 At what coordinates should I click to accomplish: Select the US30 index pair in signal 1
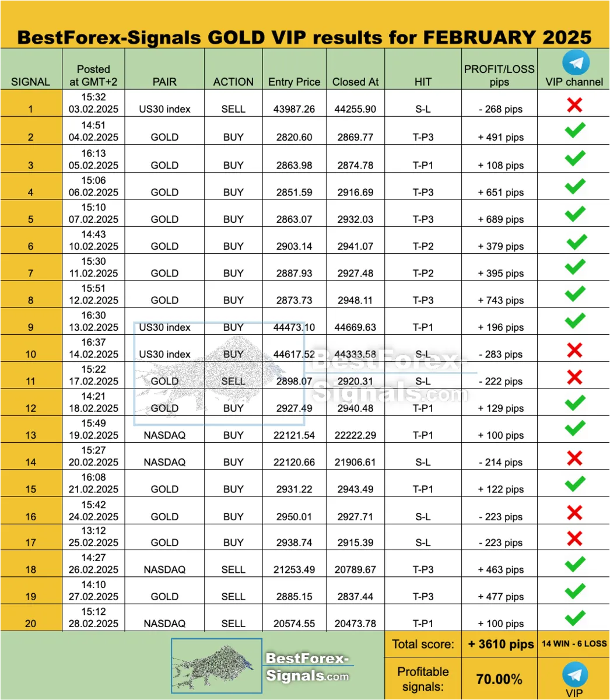[x=164, y=108]
